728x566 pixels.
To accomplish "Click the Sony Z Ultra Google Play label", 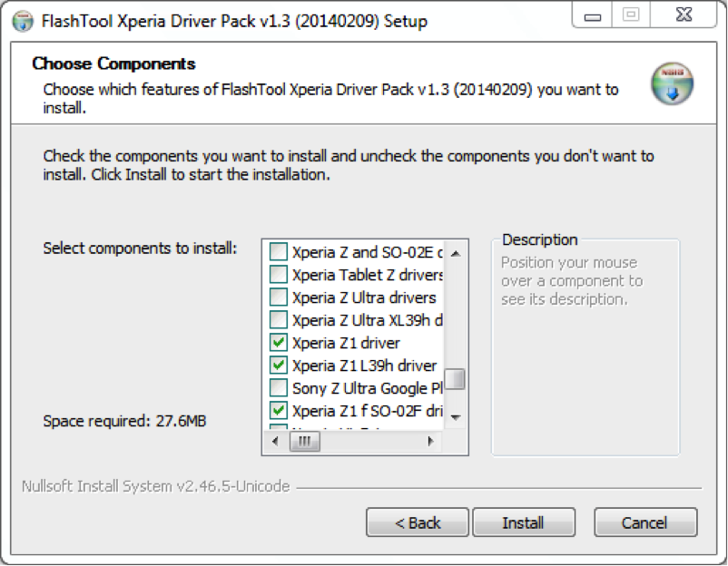I will [x=368, y=388].
